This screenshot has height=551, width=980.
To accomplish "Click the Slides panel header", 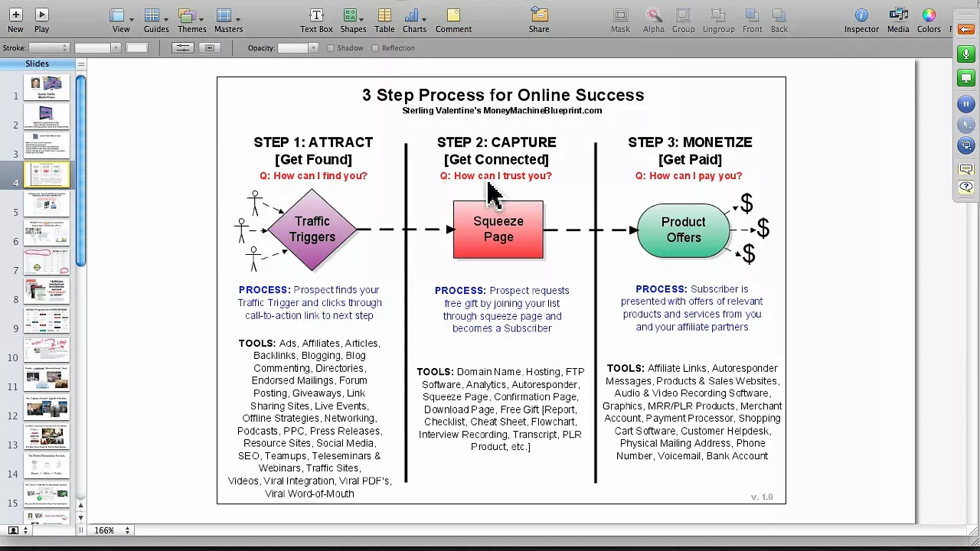I will [x=37, y=64].
